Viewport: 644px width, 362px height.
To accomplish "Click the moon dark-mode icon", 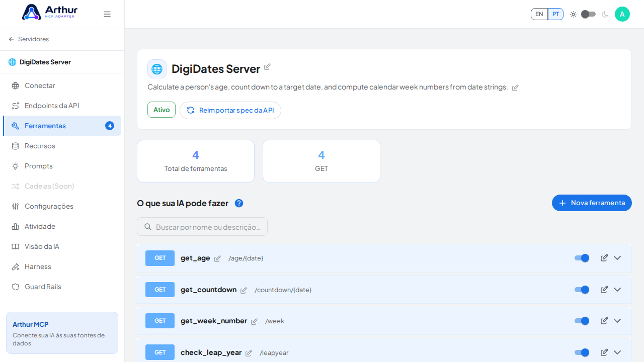I will (605, 14).
